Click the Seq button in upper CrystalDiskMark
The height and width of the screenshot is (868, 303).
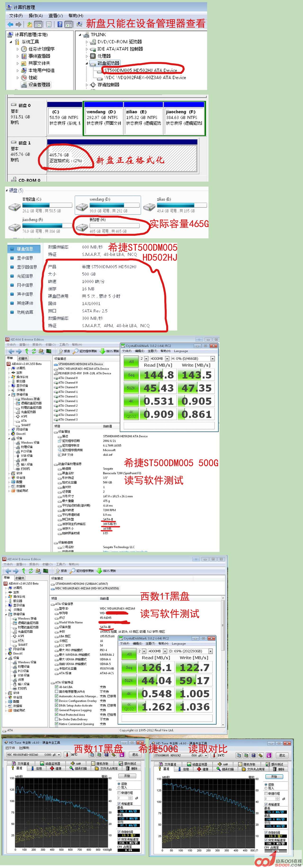[x=131, y=375]
